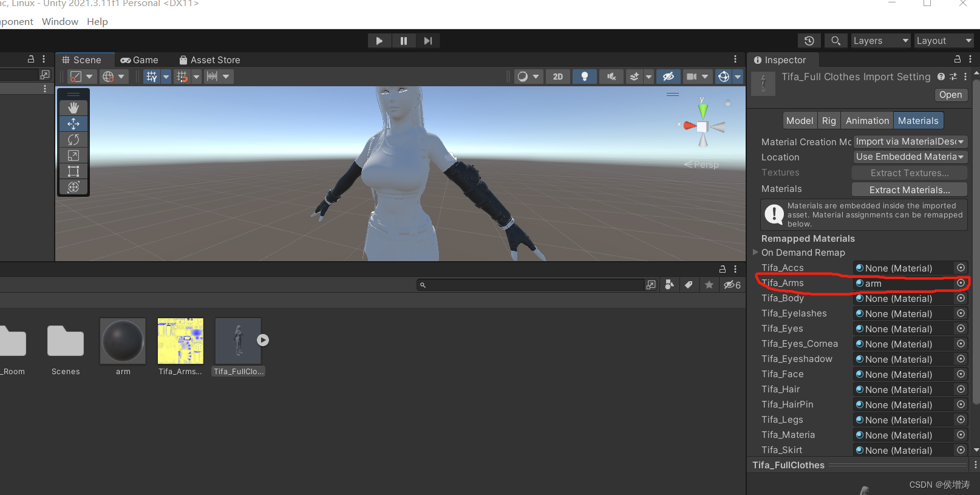Toggle 2D view mode
Image resolution: width=980 pixels, height=495 pixels.
(558, 77)
